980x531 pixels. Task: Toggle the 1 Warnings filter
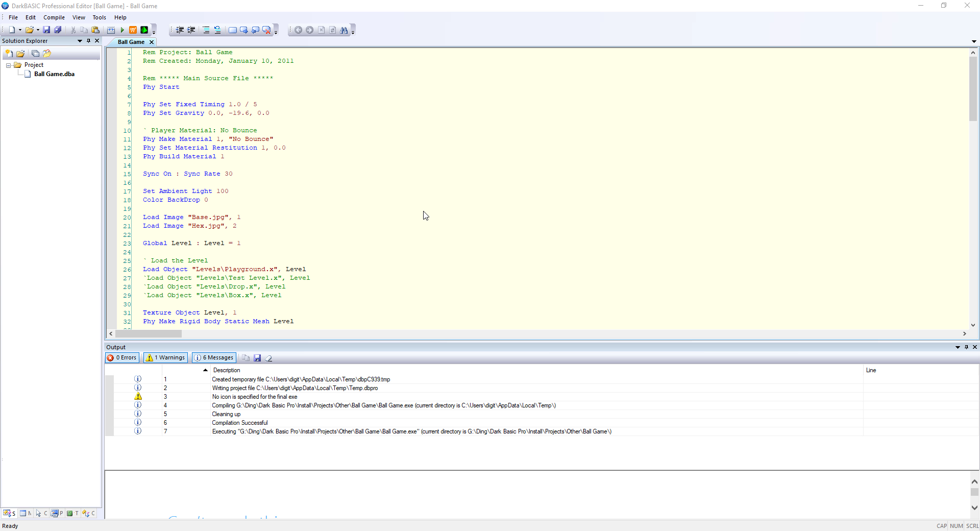tap(164, 357)
